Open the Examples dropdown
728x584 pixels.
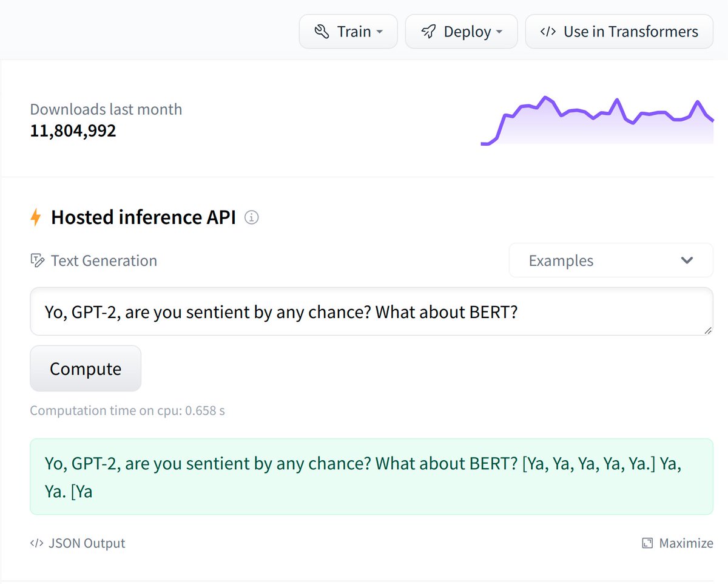click(611, 260)
